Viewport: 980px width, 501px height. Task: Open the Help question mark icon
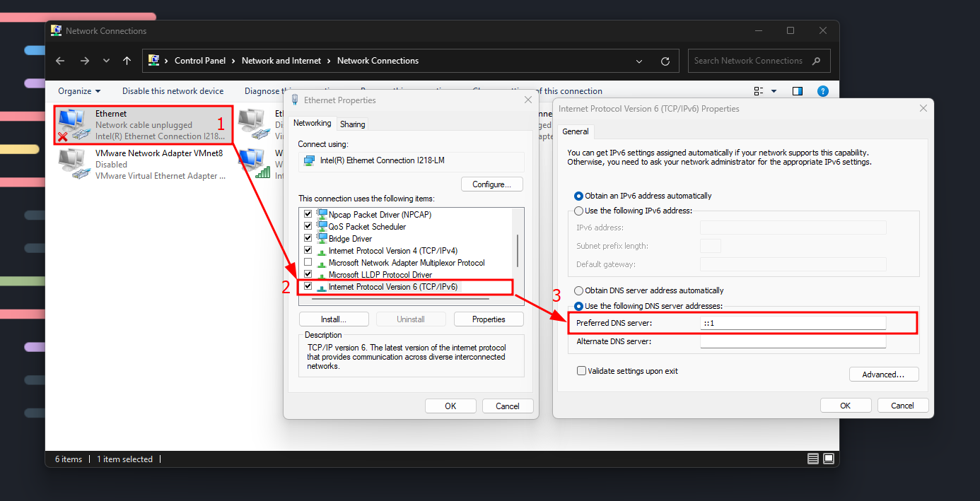click(822, 91)
